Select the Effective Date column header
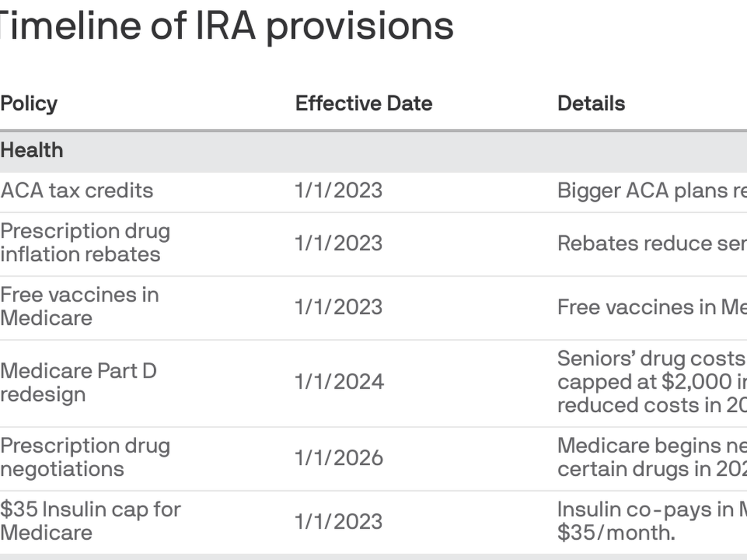Screen dimensions: 747x560 click(x=364, y=103)
